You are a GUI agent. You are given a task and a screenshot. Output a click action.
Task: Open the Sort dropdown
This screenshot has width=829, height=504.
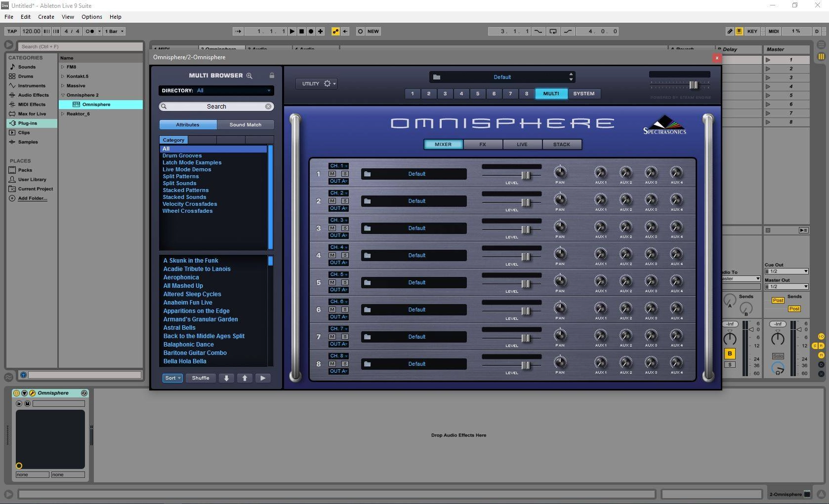pyautogui.click(x=172, y=378)
